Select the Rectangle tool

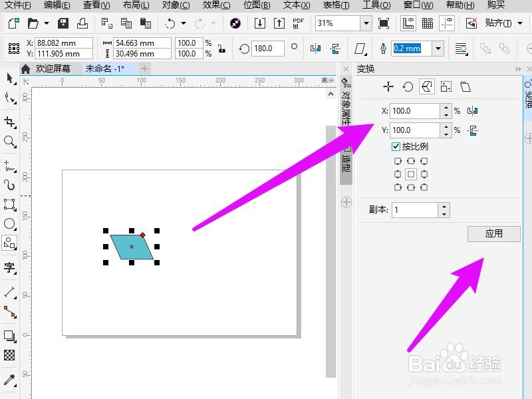10,205
